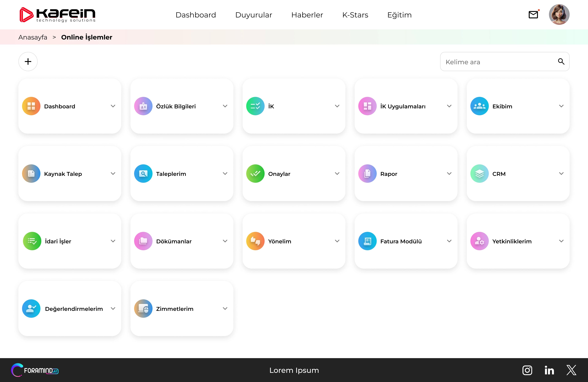This screenshot has width=588, height=382.
Task: Click the Fatura Modülü invoice icon
Action: pos(367,241)
